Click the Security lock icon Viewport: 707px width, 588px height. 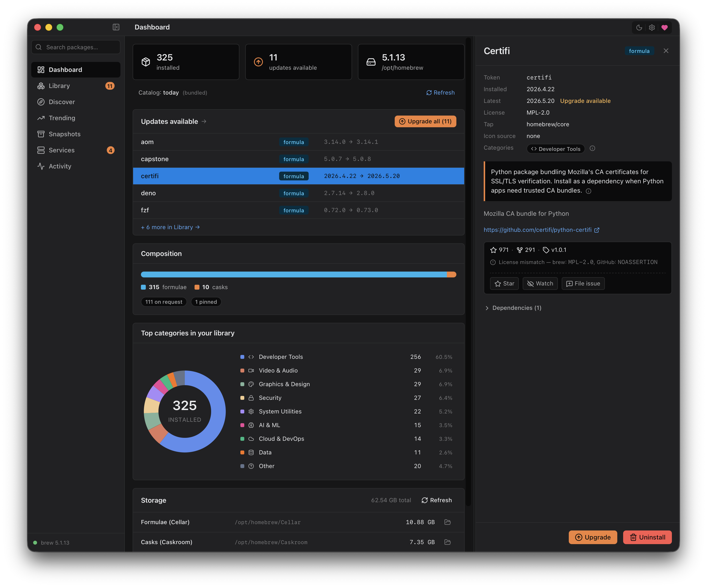coord(251,398)
